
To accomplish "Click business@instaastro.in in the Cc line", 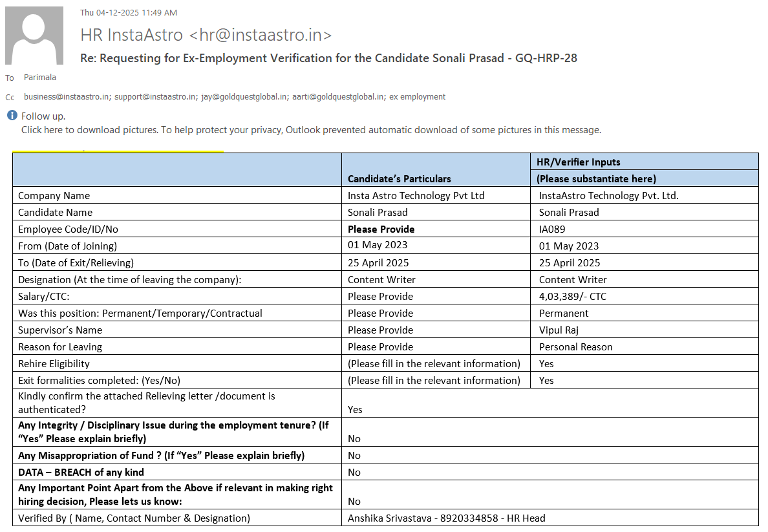I will coord(67,96).
